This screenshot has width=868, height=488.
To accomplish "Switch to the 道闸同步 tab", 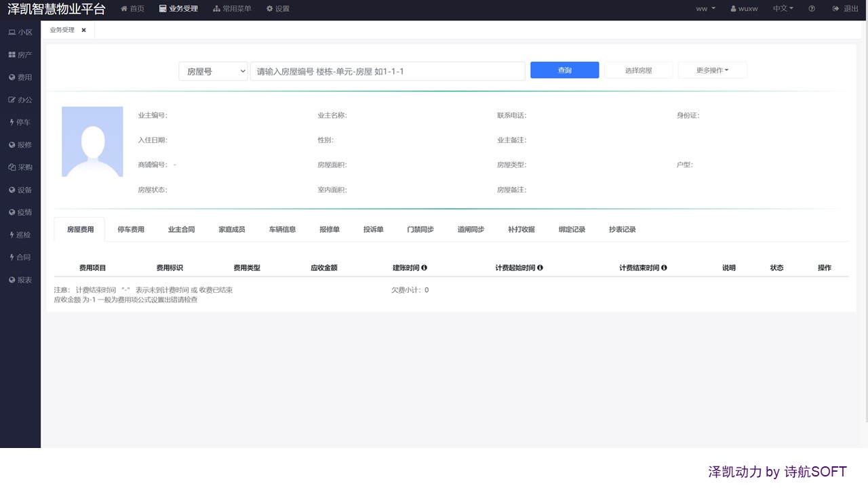I will click(x=471, y=230).
